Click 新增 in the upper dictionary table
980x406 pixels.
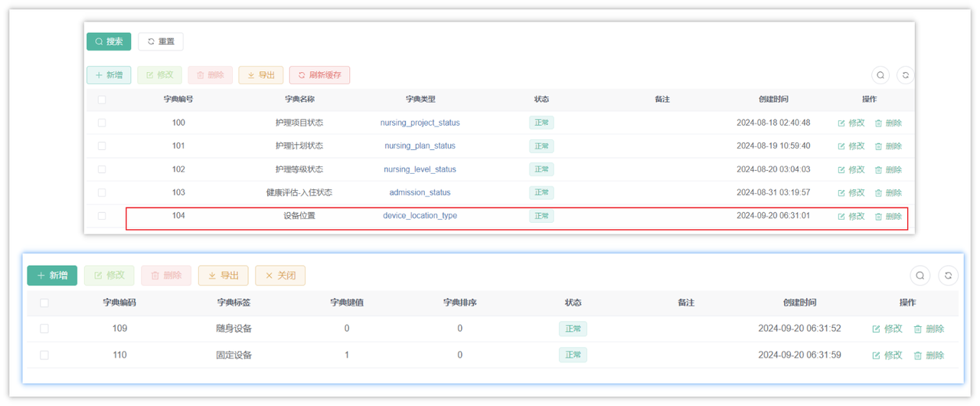point(109,75)
